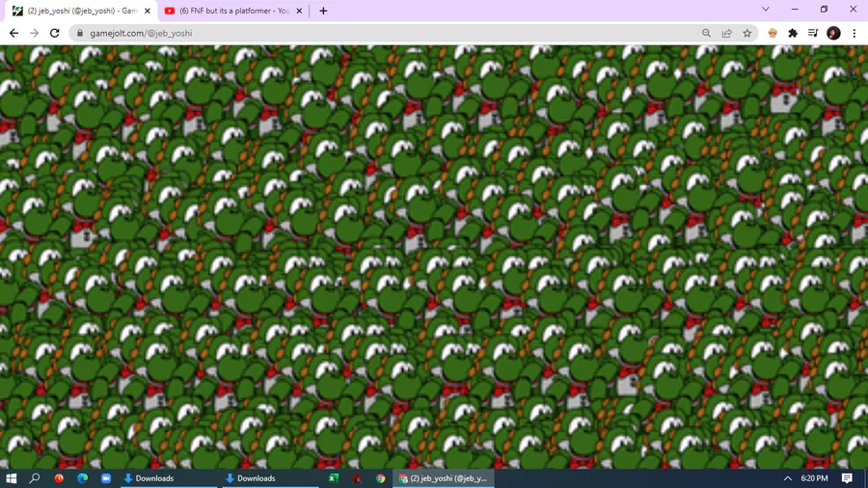The height and width of the screenshot is (488, 868).
Task: Open a new tab with plus button
Action: pyautogui.click(x=323, y=11)
